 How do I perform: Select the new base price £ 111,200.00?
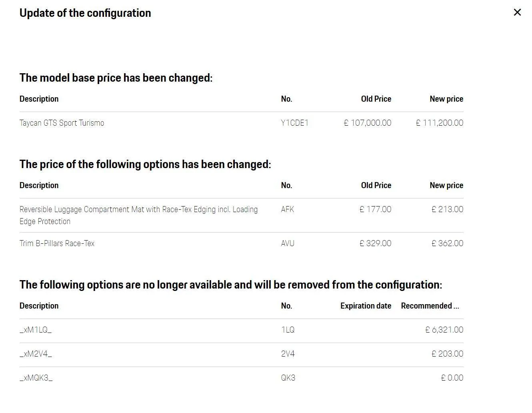440,123
